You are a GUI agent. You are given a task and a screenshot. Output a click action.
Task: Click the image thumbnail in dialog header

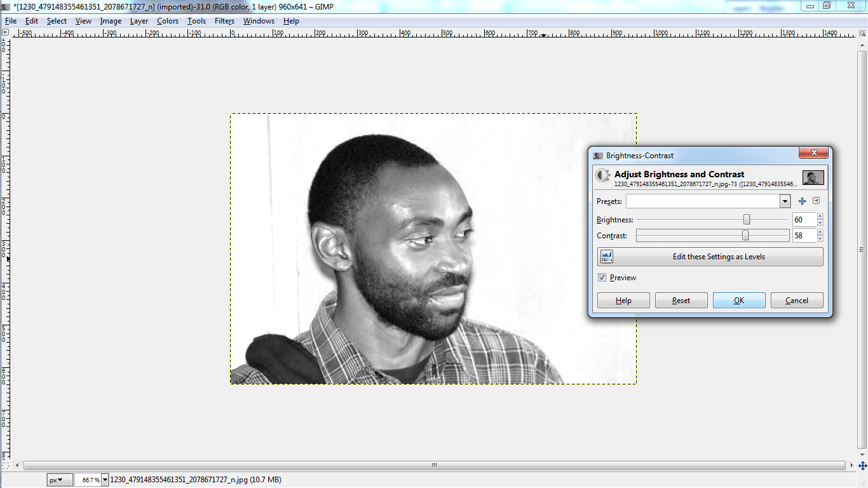click(813, 177)
